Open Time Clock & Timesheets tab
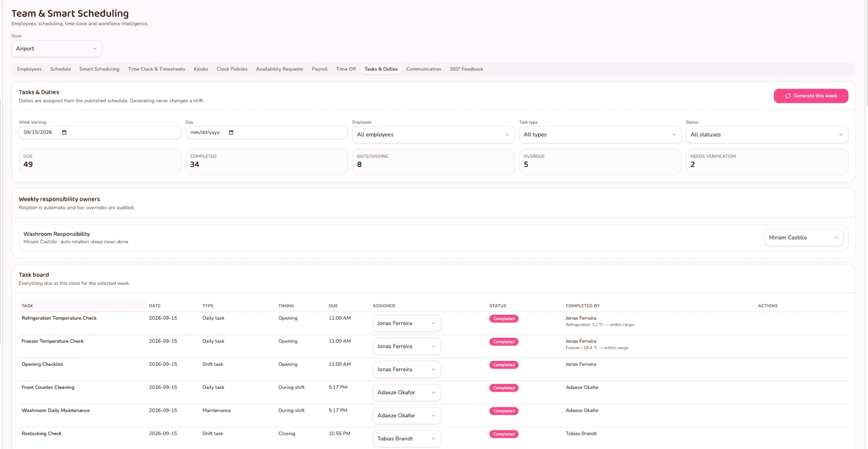Viewport: 868px width, 449px height. point(156,69)
